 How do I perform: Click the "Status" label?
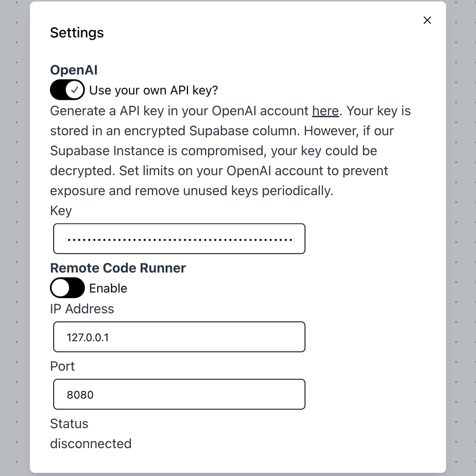coord(69,424)
